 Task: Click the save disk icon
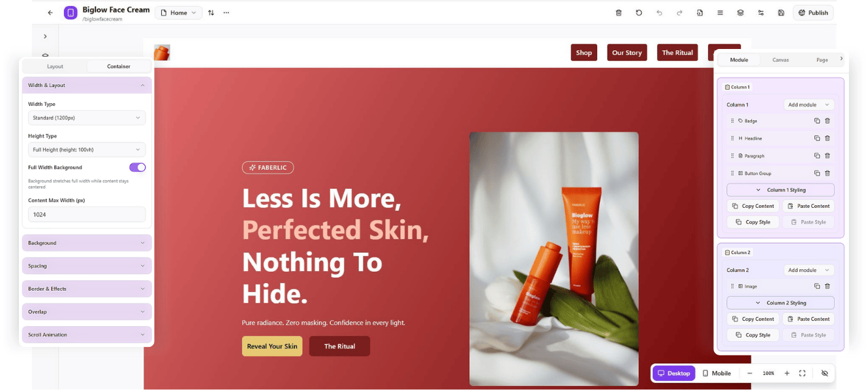coord(781,12)
